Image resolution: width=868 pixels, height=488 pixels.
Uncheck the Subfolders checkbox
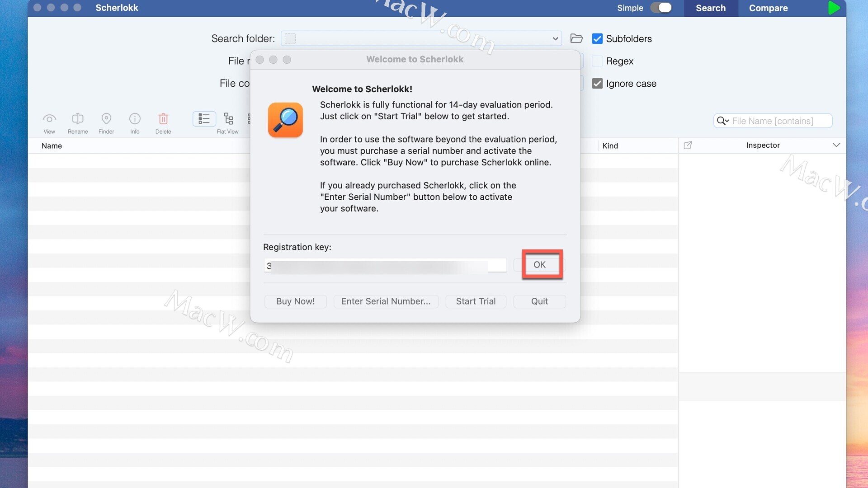coord(597,39)
